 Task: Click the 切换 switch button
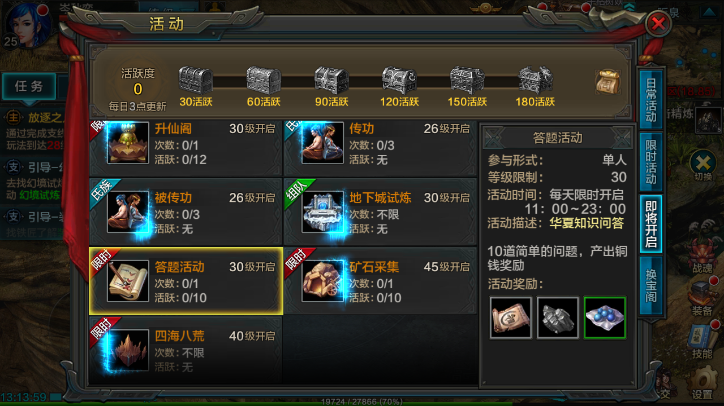(x=703, y=165)
